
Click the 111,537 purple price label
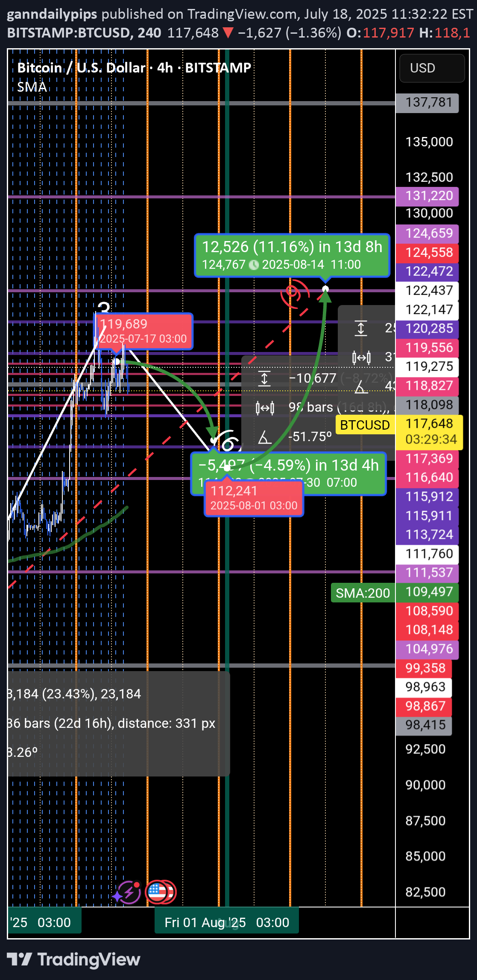click(x=427, y=573)
